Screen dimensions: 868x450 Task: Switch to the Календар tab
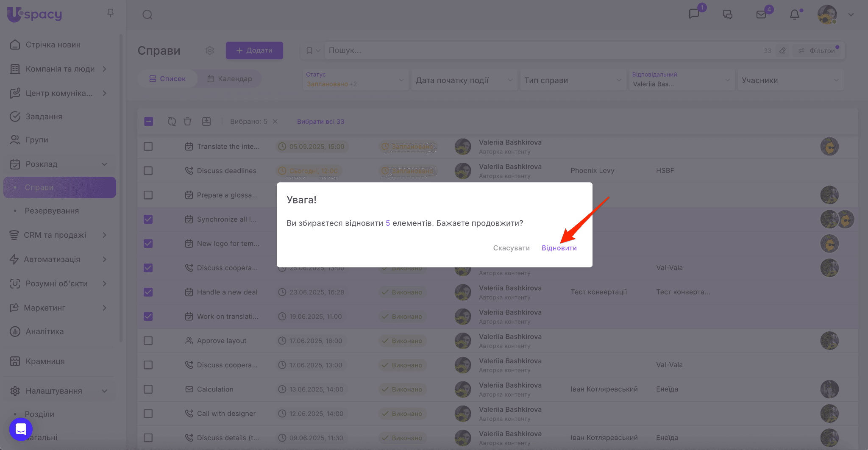point(230,79)
